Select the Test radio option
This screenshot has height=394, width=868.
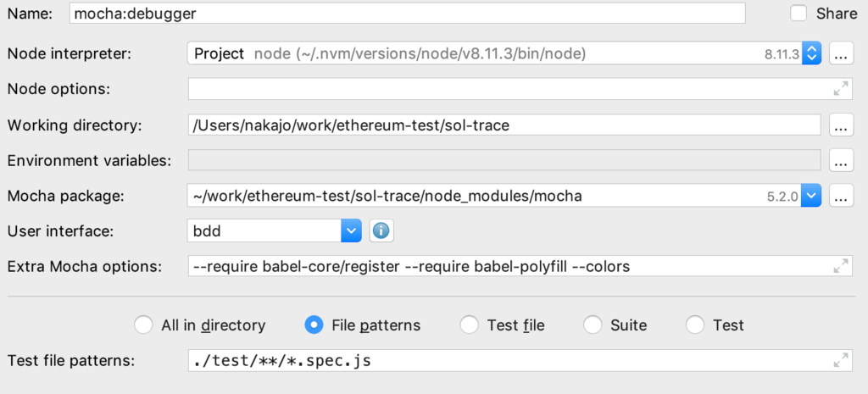point(695,325)
